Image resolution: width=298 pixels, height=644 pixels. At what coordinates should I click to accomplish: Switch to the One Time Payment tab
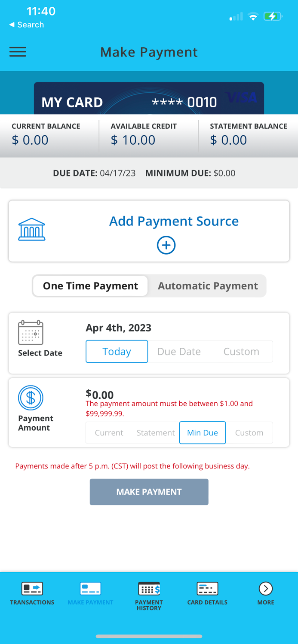[90, 286]
